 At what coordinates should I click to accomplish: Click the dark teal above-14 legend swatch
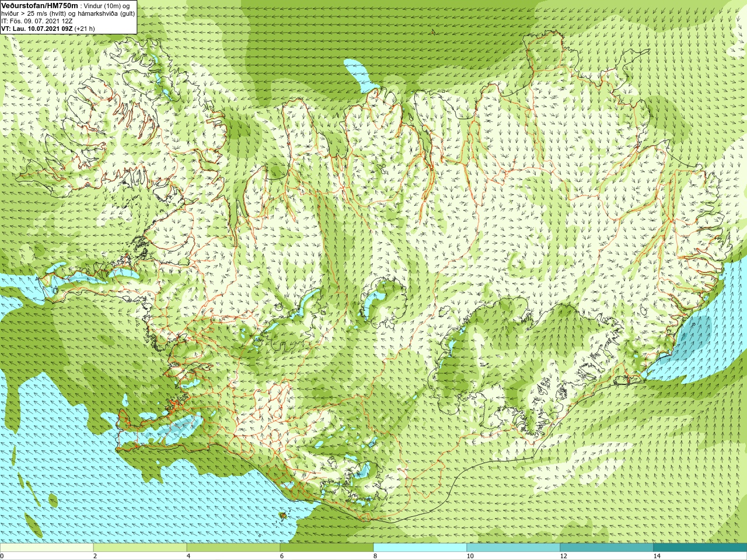[700, 548]
